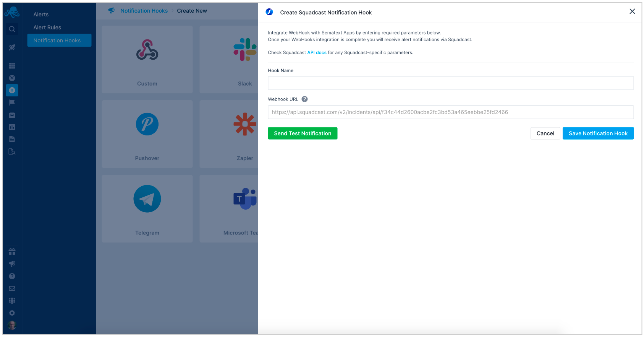Click the megaphone icon in the breadcrumb
644x337 pixels.
click(x=111, y=10)
